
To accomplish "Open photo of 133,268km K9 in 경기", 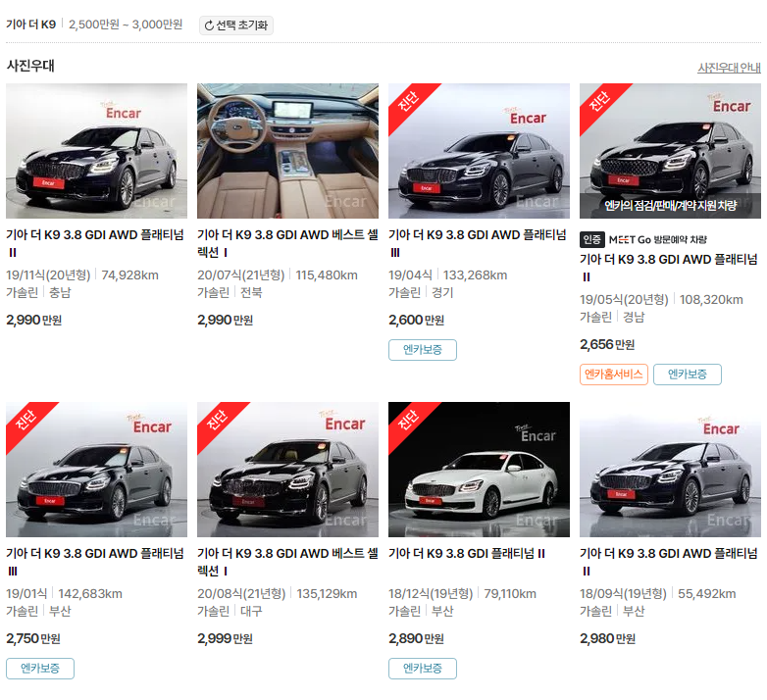I will [479, 151].
